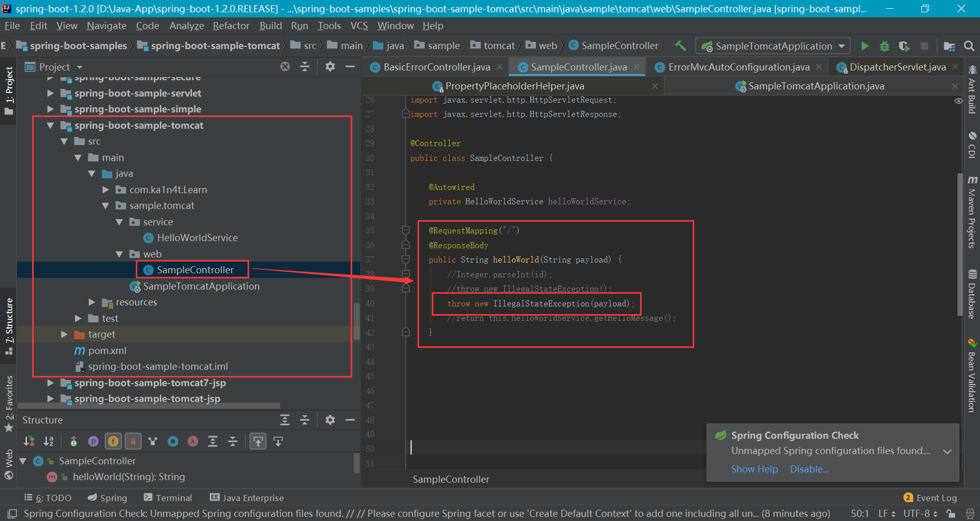This screenshot has width=980, height=521.
Task: Open the Refactor menu
Action: click(231, 26)
